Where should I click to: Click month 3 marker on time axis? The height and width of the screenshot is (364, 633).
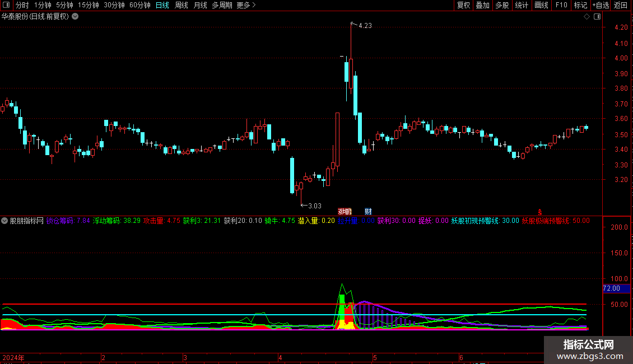[185, 357]
